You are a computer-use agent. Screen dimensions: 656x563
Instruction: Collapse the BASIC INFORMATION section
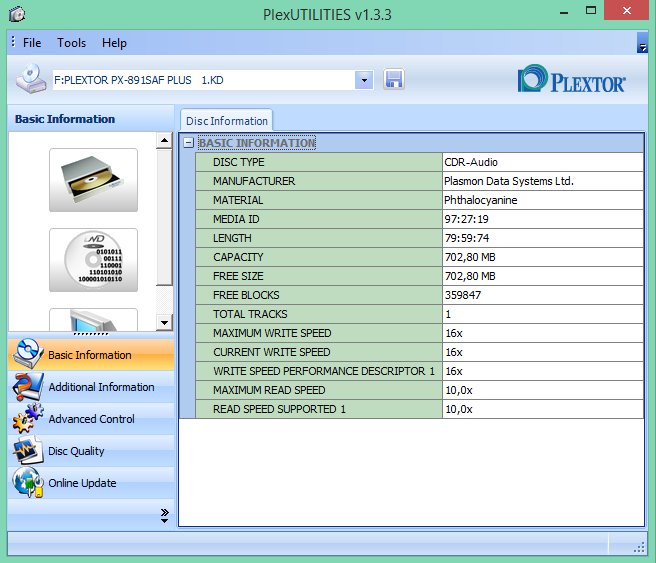pyautogui.click(x=188, y=143)
